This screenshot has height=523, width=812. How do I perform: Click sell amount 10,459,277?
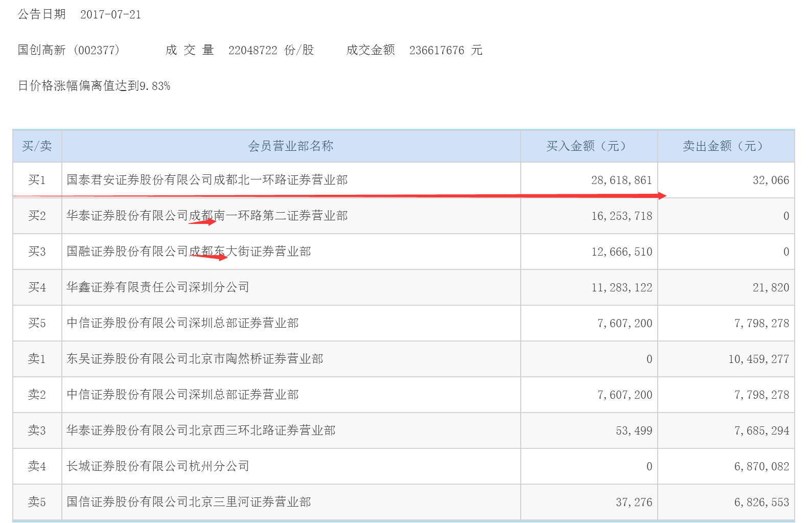[759, 359]
